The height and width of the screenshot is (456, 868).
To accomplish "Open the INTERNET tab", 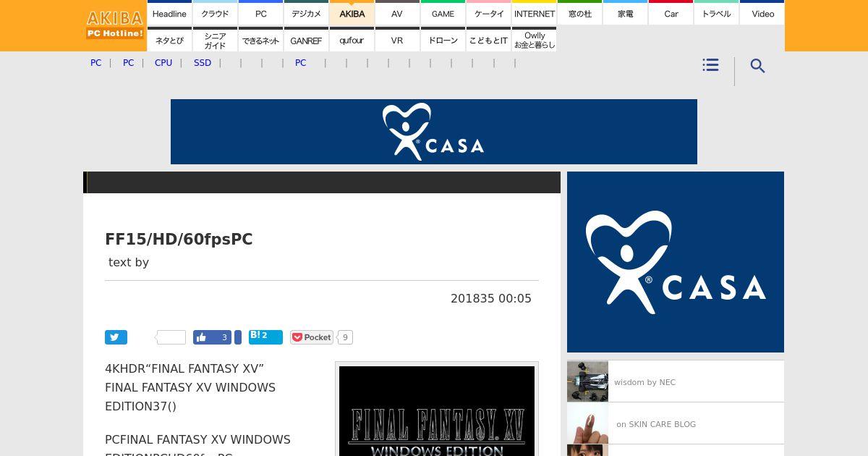I will [x=534, y=13].
